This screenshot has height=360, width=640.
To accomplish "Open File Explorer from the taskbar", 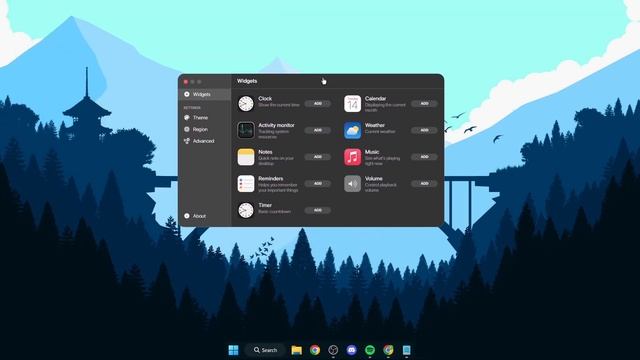I will click(x=297, y=350).
